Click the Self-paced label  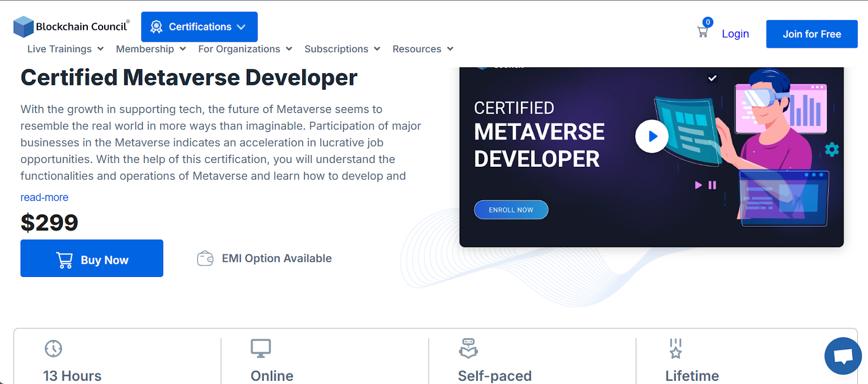(x=495, y=376)
